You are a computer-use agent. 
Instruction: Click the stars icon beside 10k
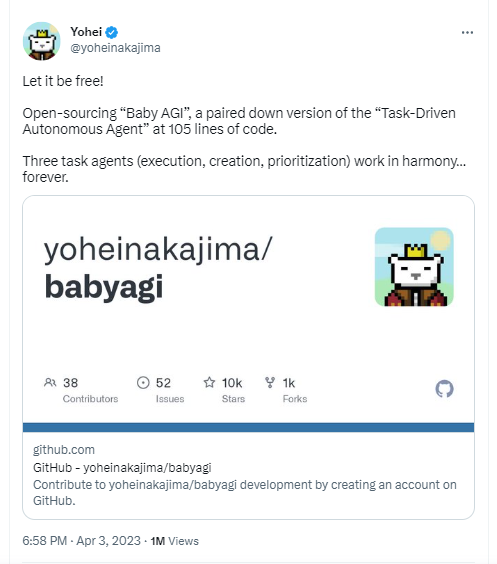tap(209, 382)
